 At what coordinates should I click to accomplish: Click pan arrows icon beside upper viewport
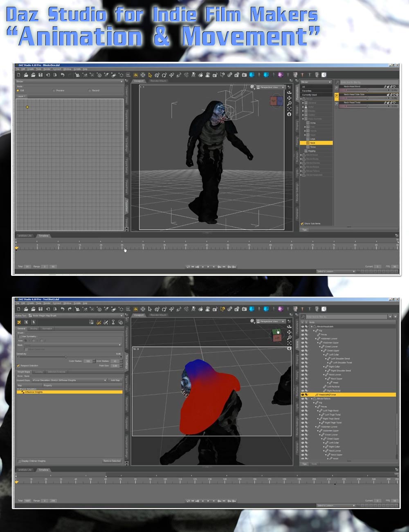pyautogui.click(x=289, y=98)
